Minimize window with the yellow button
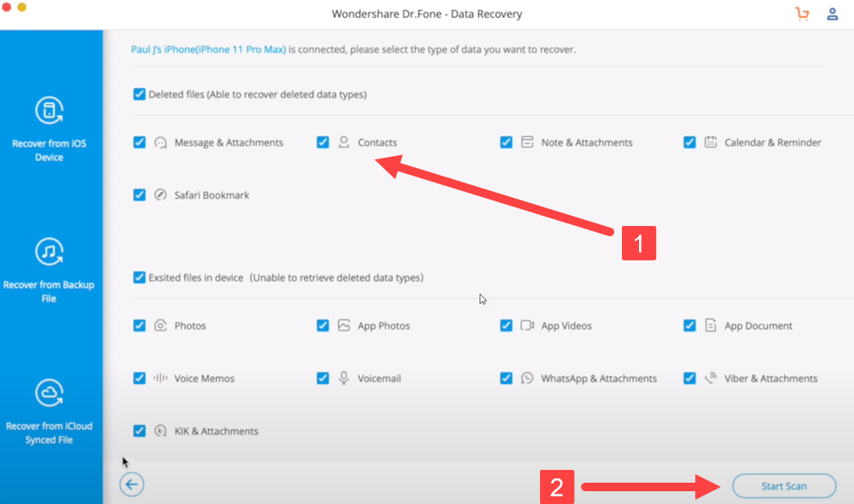Viewport: 854px width, 504px height. coord(22,7)
